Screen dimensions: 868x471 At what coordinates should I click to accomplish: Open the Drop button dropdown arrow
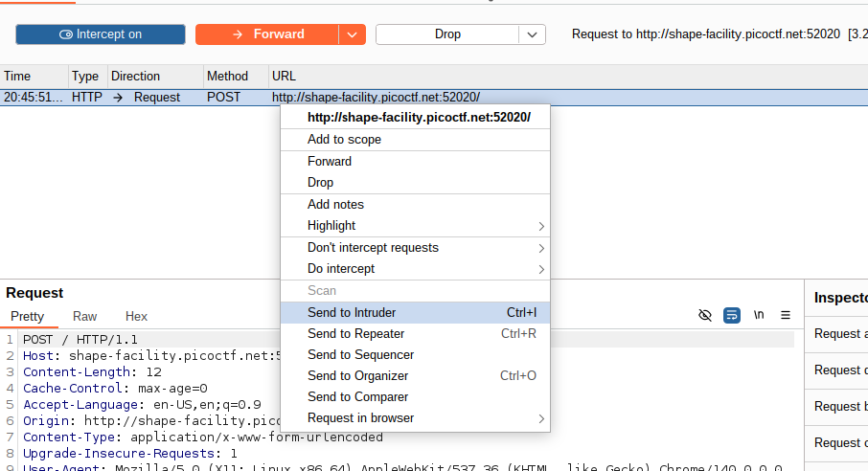(532, 34)
